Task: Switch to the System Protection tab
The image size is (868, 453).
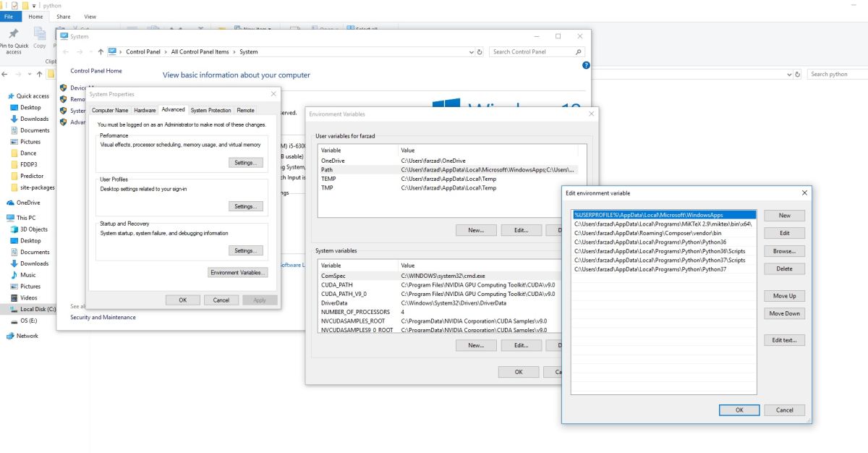Action: pos(210,110)
